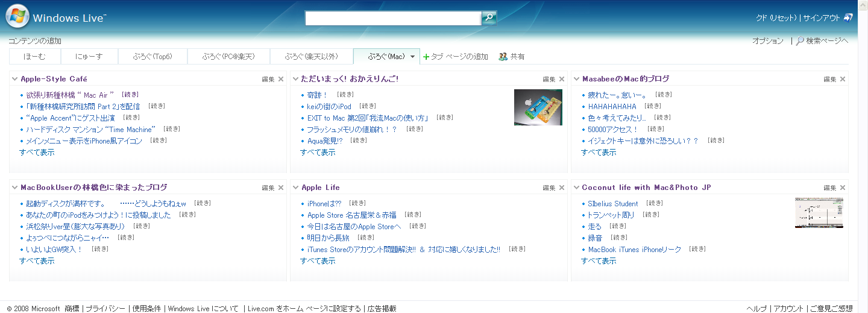Open the ぶろぐ(Top6) tab

(153, 57)
